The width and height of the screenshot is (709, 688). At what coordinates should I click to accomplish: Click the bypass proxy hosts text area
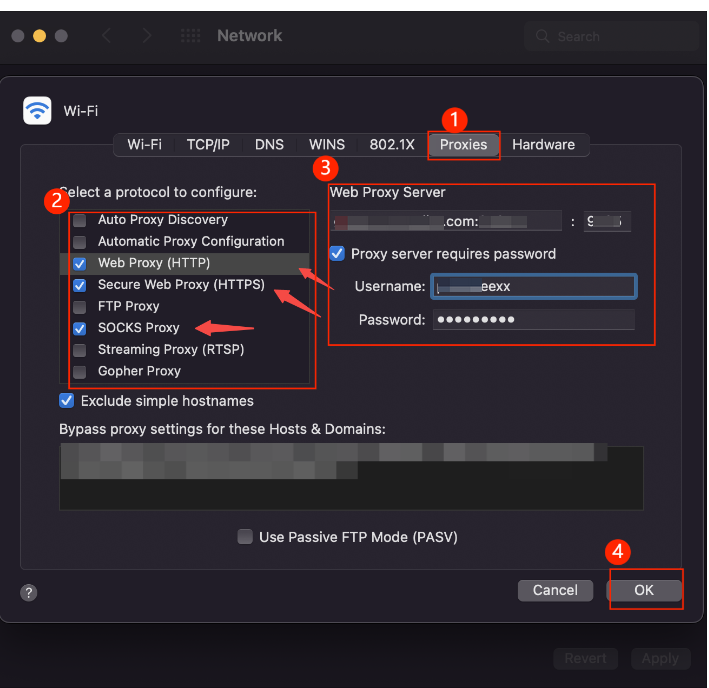[x=350, y=478]
